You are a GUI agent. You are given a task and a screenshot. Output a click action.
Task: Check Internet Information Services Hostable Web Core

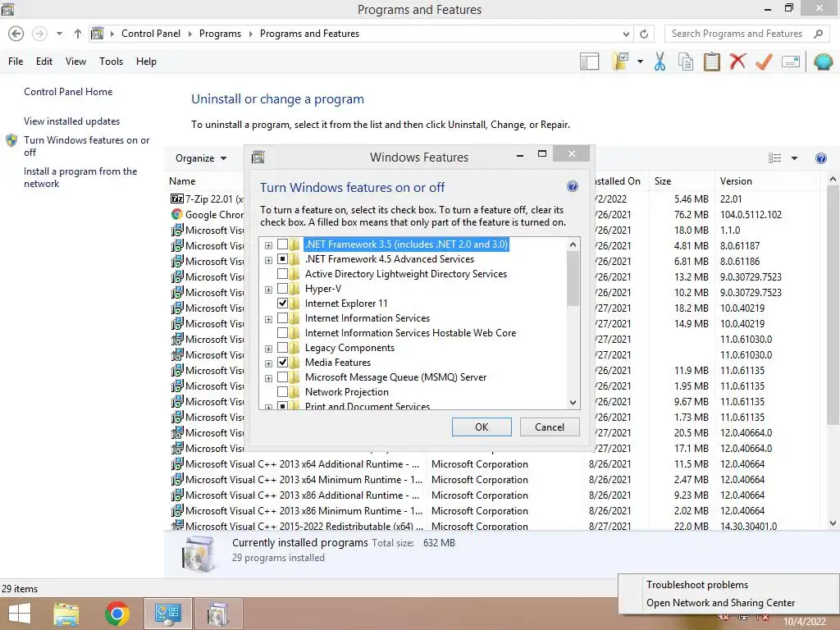click(282, 333)
